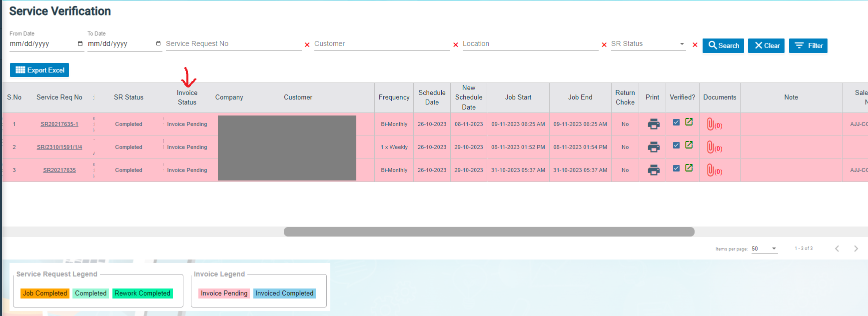868x316 pixels.
Task: Open the From Date calendar picker
Action: point(80,44)
